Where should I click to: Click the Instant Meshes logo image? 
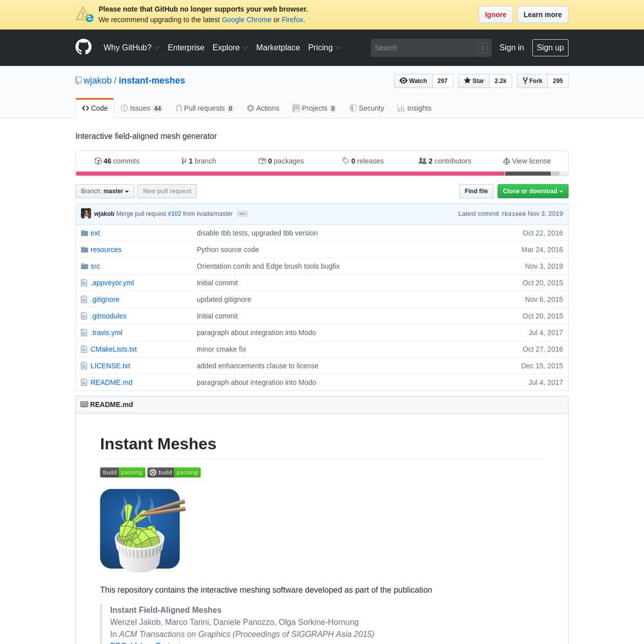(x=142, y=530)
